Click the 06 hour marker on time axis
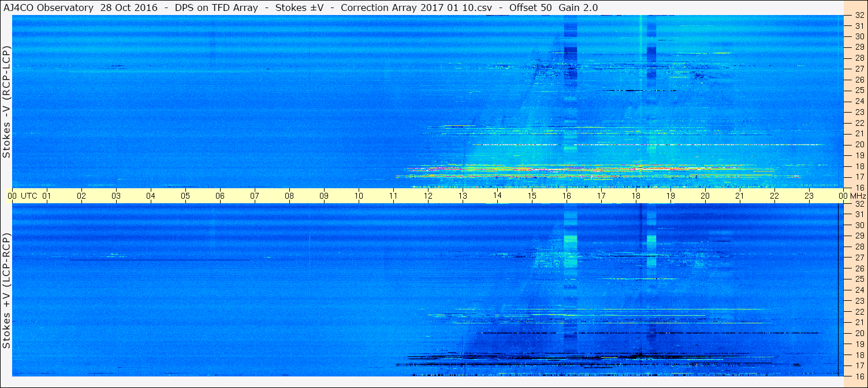Image resolution: width=868 pixels, height=388 pixels. click(221, 196)
